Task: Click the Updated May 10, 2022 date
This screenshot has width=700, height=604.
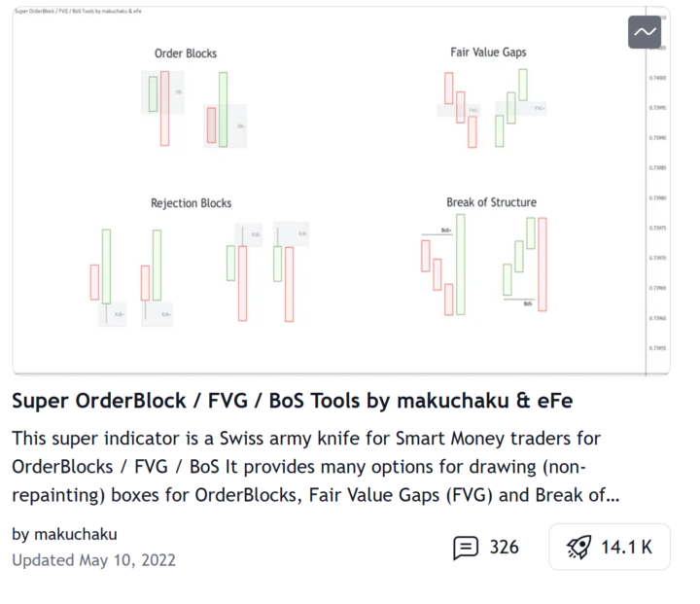Action: point(93,560)
